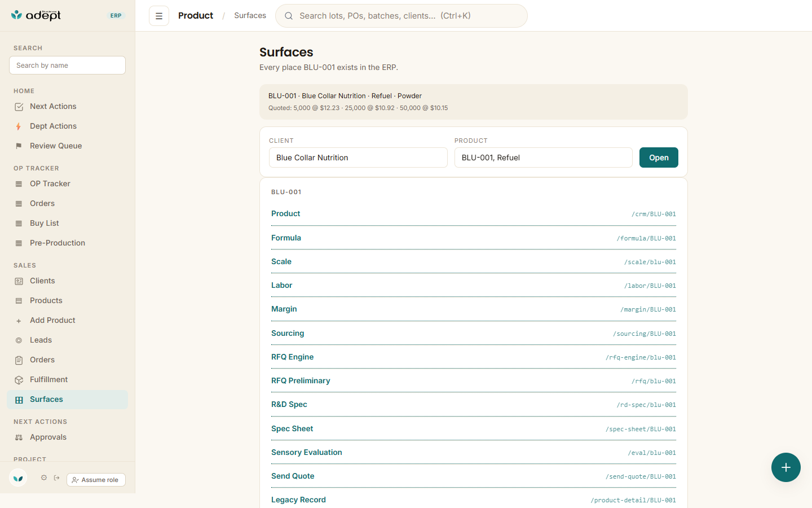Click the Surfaces grid icon in the sidebar

pyautogui.click(x=19, y=400)
